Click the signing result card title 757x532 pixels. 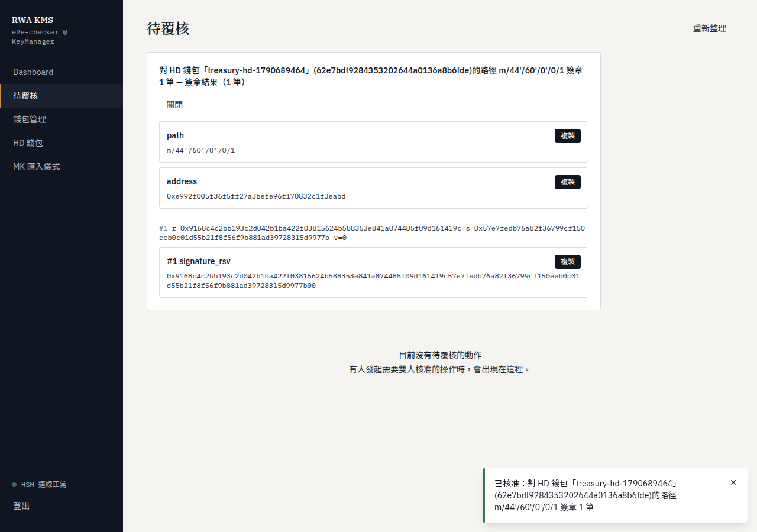tap(371, 76)
